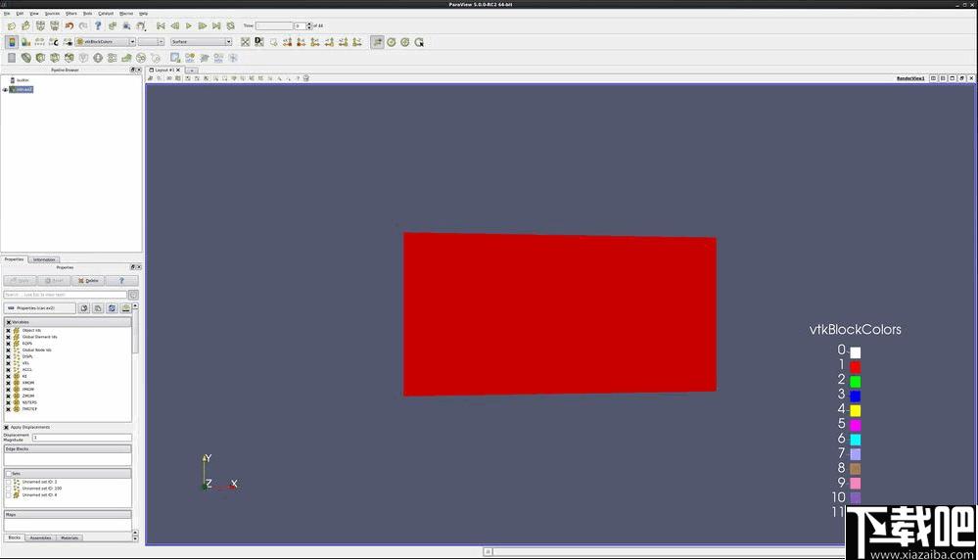Jump to the last animation frame
Viewport: 978px width, 560px height.
pyautogui.click(x=216, y=25)
